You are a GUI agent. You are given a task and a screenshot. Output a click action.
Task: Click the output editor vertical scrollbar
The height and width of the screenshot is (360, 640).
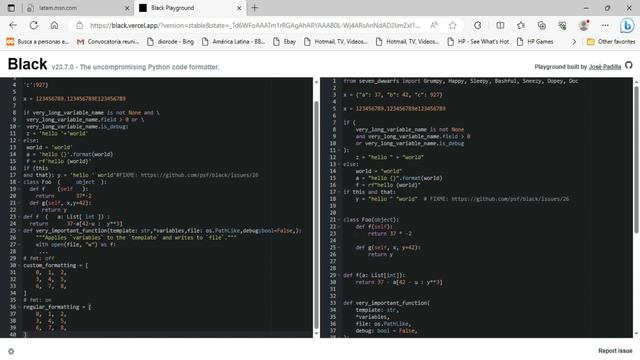(x=636, y=159)
